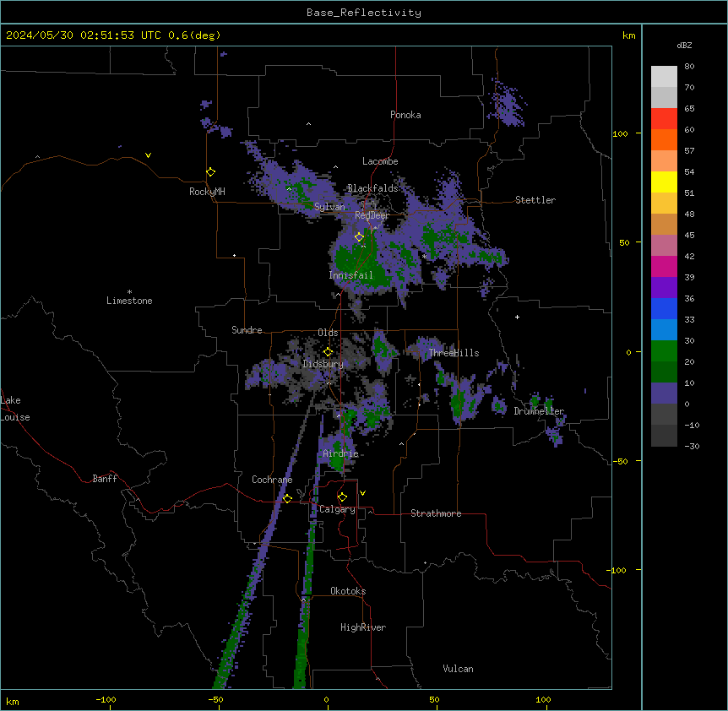The height and width of the screenshot is (711, 728).
Task: Click the purple 0 dBZ legend swatch
Action: 664,393
